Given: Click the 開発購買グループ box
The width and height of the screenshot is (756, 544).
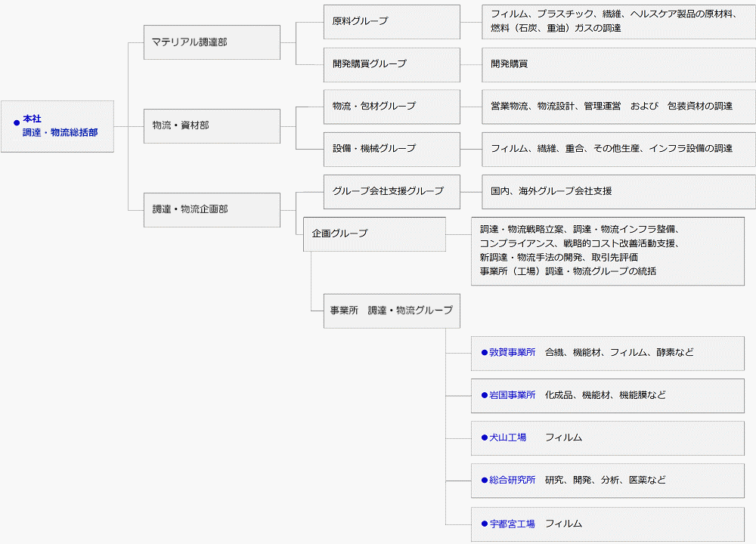Looking at the screenshot, I should coord(392,64).
